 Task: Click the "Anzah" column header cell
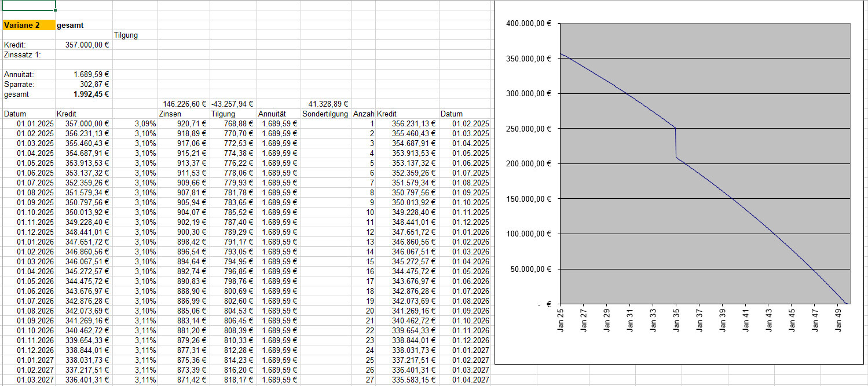363,114
